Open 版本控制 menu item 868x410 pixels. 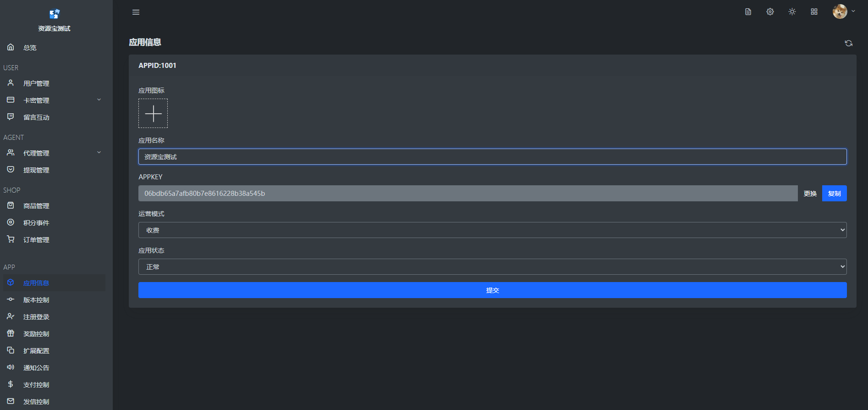[54, 299]
